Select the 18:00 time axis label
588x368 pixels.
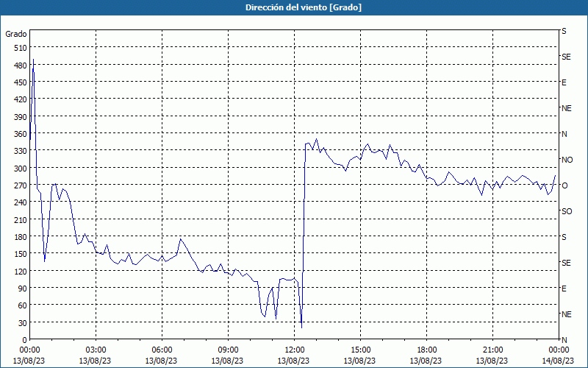tap(427, 350)
